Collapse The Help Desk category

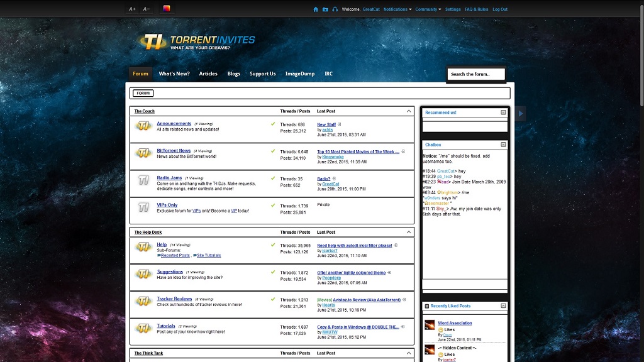pyautogui.click(x=409, y=232)
